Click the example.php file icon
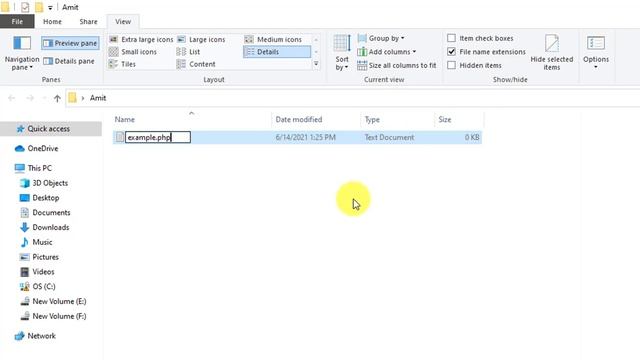The width and height of the screenshot is (640, 360). (x=119, y=137)
